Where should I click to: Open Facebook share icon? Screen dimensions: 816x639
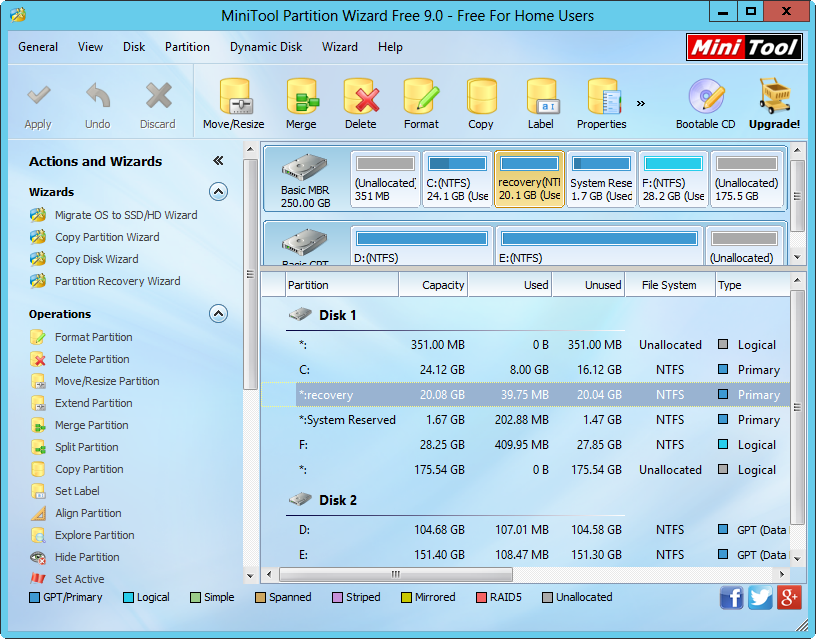[731, 597]
